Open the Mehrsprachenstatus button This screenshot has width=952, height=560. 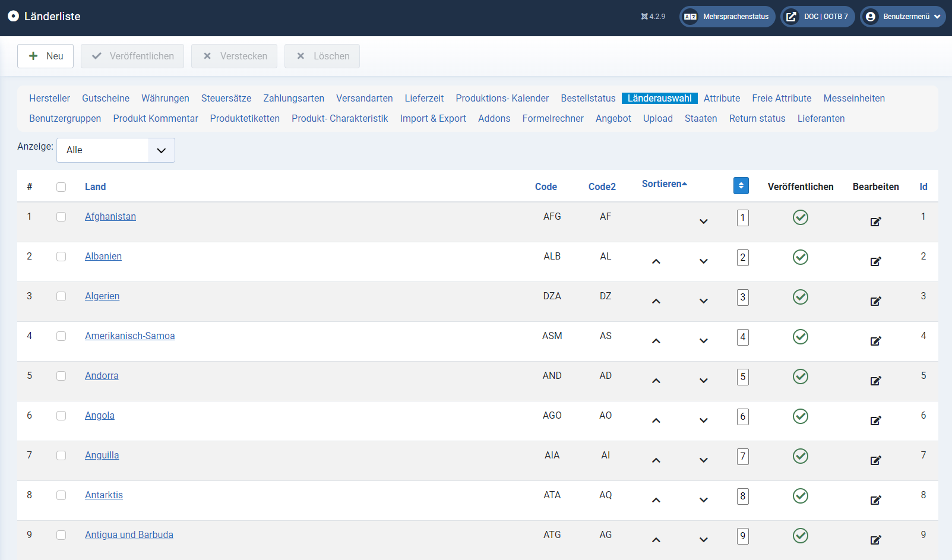click(728, 17)
